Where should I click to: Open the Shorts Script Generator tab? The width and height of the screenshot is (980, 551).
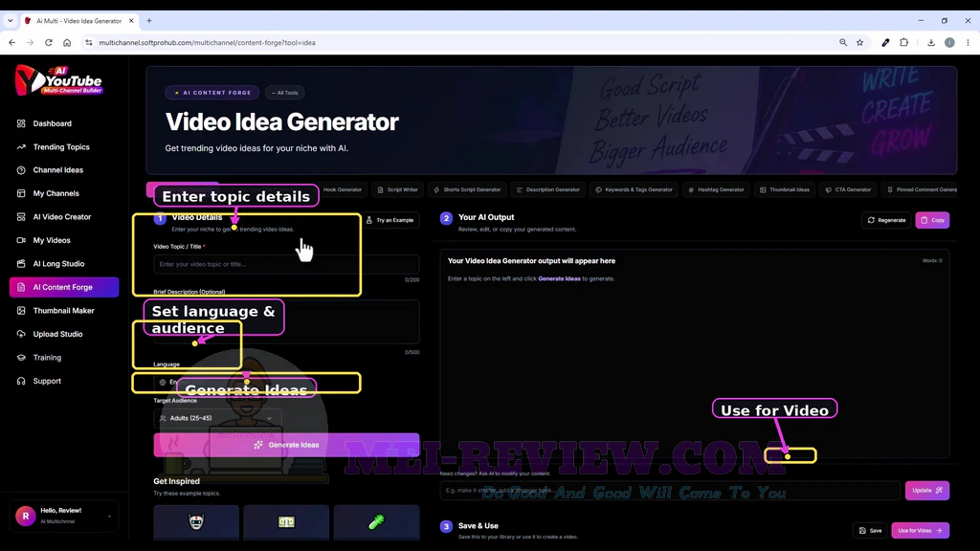point(467,190)
